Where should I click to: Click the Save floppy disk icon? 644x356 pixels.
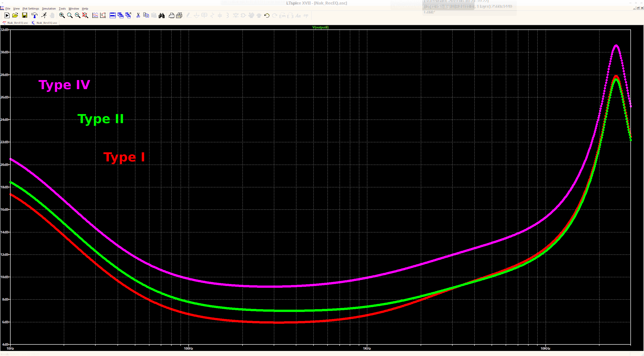(25, 16)
